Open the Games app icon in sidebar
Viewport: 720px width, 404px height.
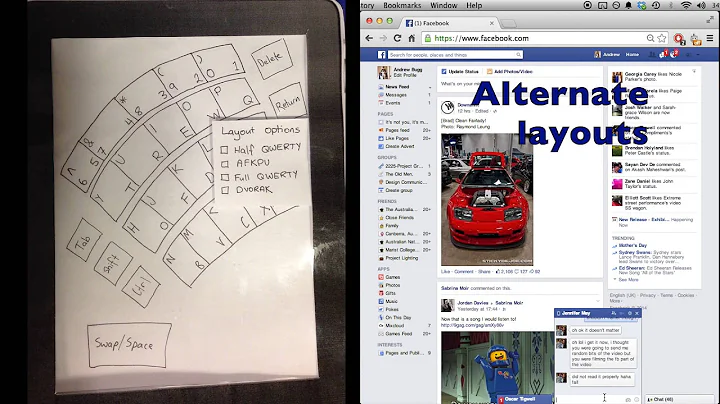pos(381,277)
